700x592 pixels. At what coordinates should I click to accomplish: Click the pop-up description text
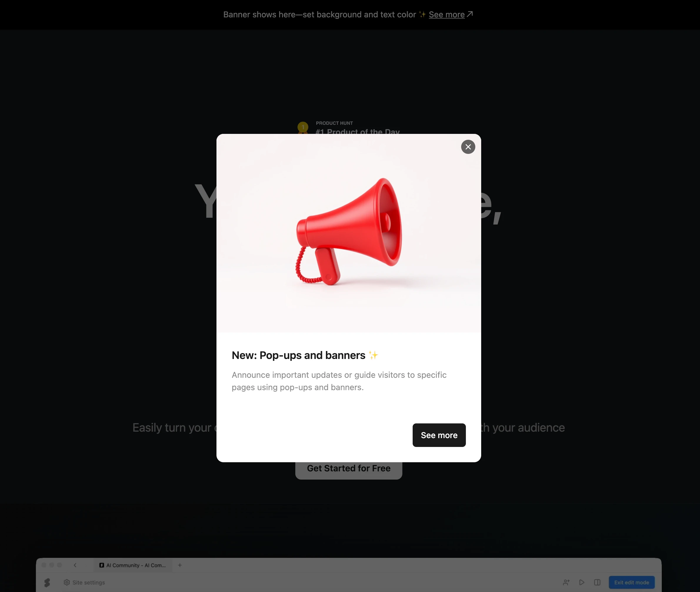(x=339, y=381)
